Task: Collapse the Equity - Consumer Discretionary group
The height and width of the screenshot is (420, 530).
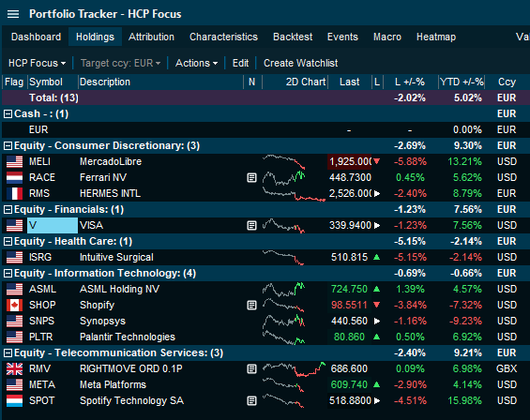Action: 8,146
